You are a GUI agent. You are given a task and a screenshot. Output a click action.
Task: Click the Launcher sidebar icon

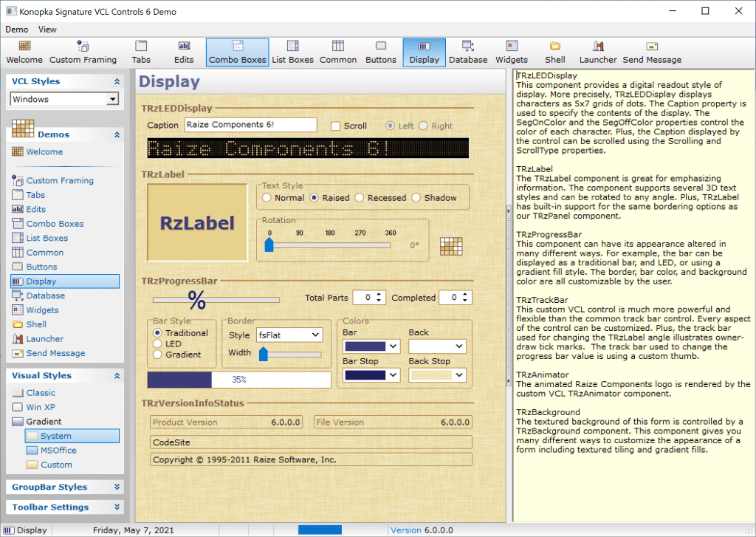pos(18,339)
